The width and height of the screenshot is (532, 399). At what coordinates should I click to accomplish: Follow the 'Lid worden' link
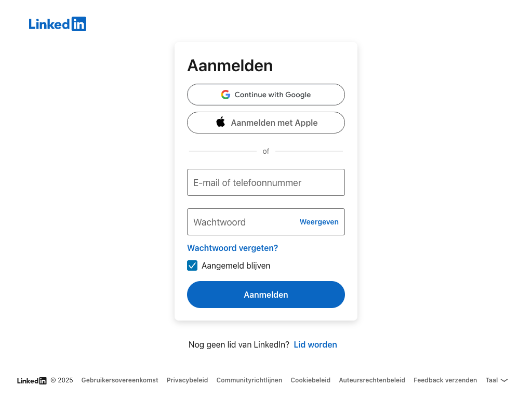(315, 344)
